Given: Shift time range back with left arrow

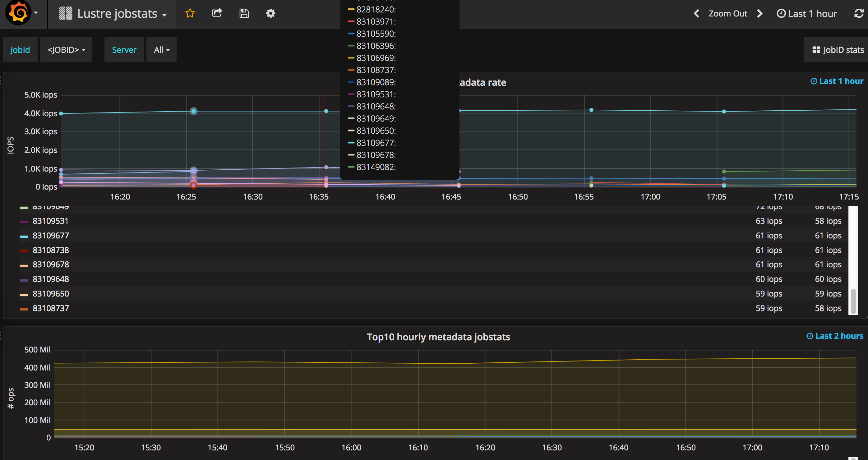Looking at the screenshot, I should click(x=696, y=13).
